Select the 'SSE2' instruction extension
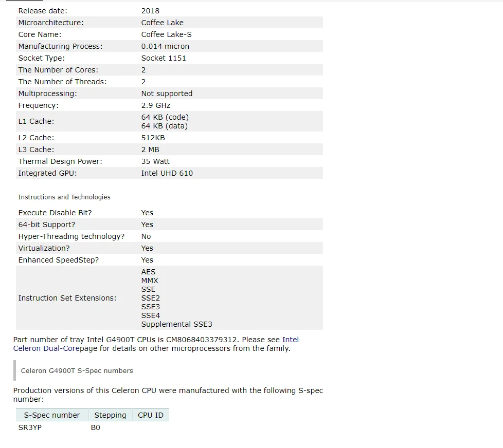 click(x=151, y=298)
